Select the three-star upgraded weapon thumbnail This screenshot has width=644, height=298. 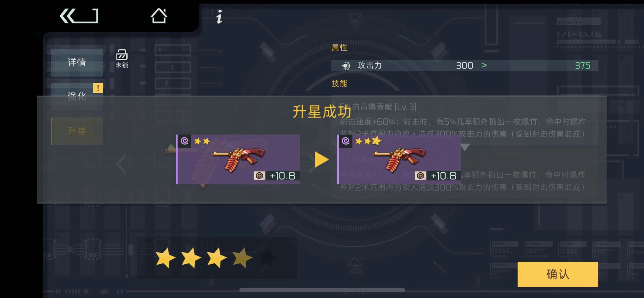399,159
